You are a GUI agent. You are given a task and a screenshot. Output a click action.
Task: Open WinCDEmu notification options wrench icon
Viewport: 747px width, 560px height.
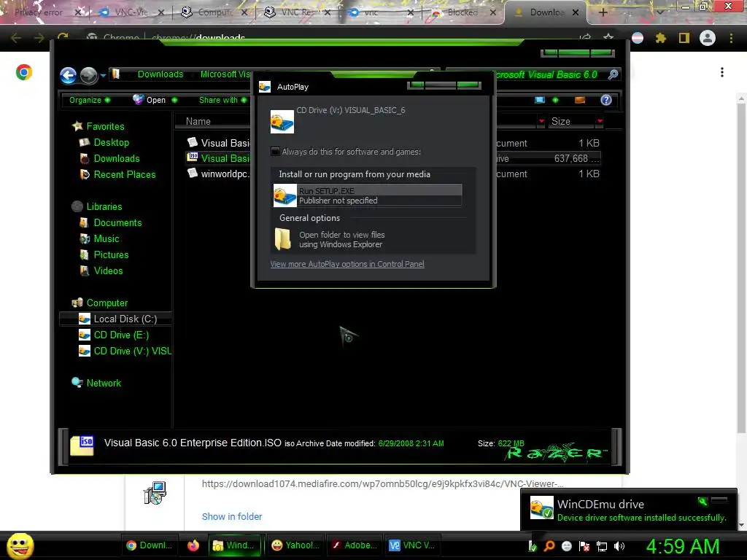pos(702,501)
